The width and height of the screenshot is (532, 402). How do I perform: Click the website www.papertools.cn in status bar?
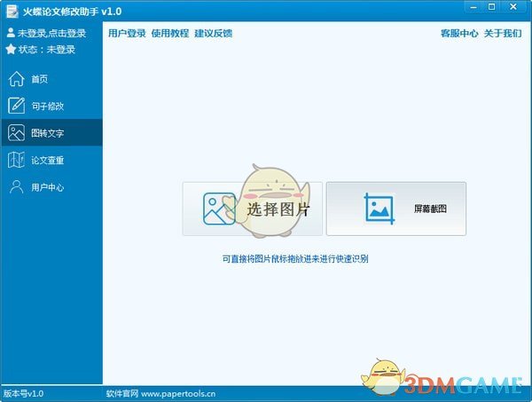coord(178,394)
